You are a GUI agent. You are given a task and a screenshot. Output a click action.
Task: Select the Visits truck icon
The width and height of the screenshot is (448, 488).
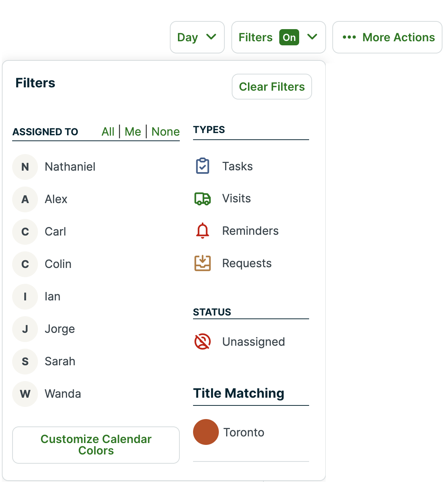point(202,199)
